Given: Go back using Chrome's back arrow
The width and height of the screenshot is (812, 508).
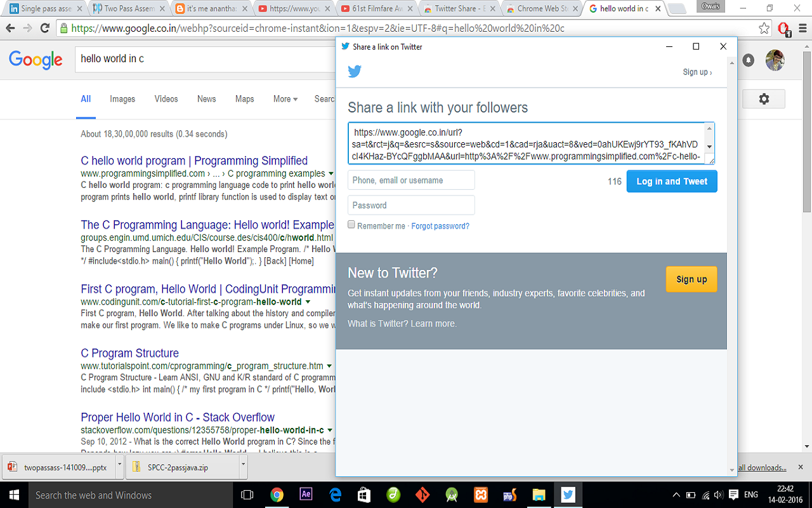Looking at the screenshot, I should point(10,29).
